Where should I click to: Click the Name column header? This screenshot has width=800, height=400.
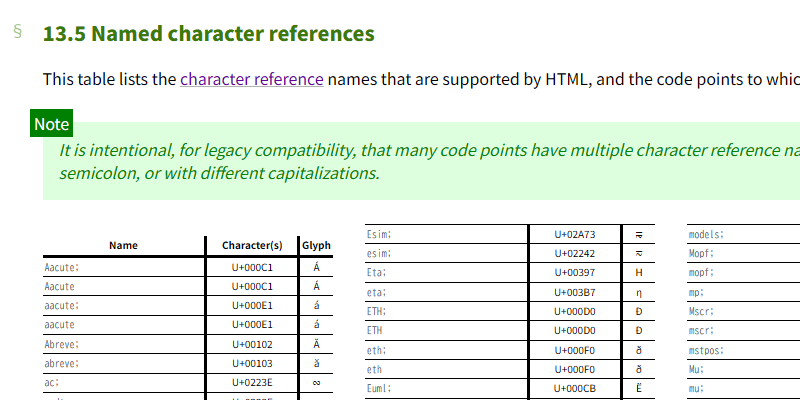point(123,245)
